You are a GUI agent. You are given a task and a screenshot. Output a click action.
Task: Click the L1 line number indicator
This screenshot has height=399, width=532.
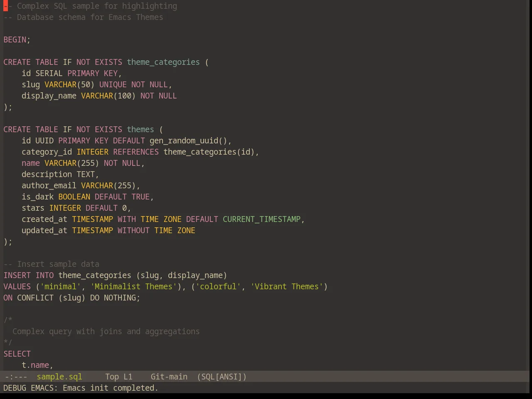[128, 377]
